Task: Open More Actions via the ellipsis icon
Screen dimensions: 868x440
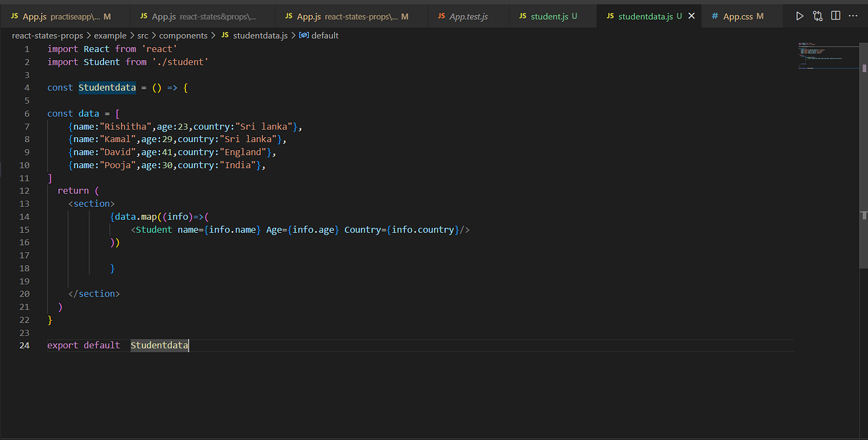Action: pos(852,16)
